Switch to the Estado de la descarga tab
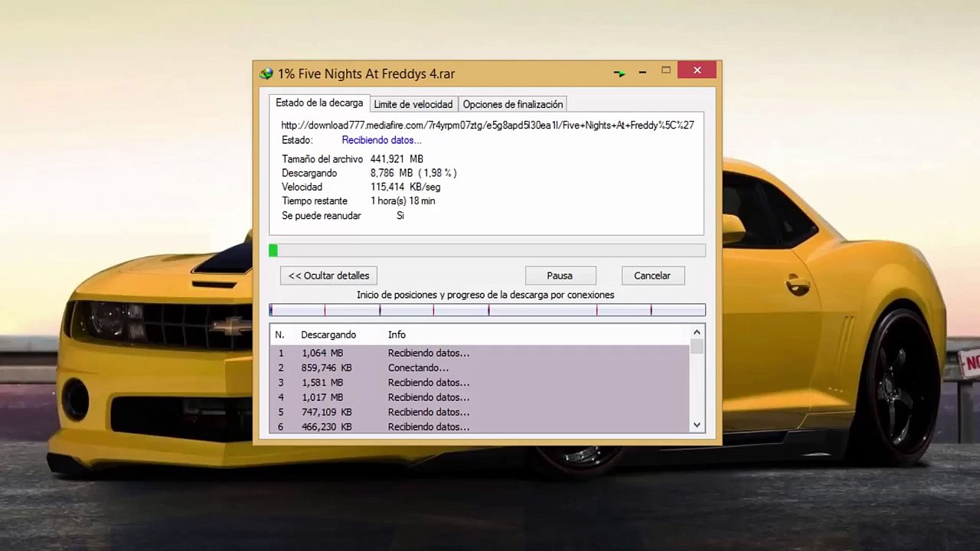This screenshot has height=551, width=980. 319,103
